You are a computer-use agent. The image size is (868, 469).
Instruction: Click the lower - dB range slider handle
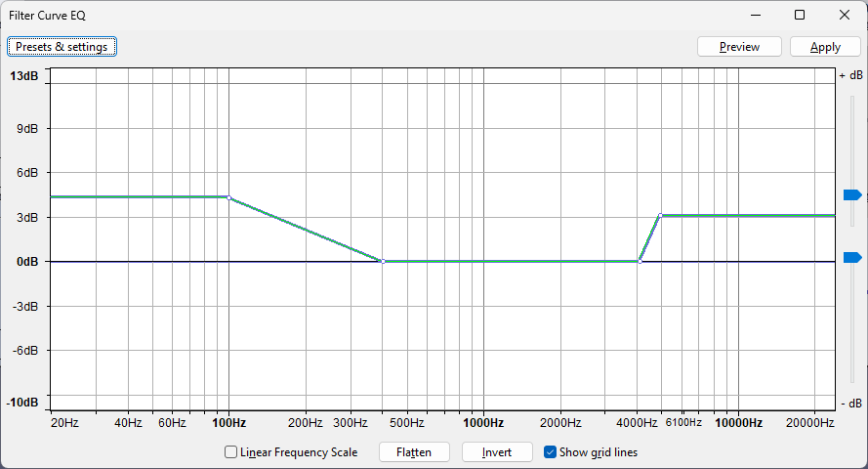[x=852, y=258]
